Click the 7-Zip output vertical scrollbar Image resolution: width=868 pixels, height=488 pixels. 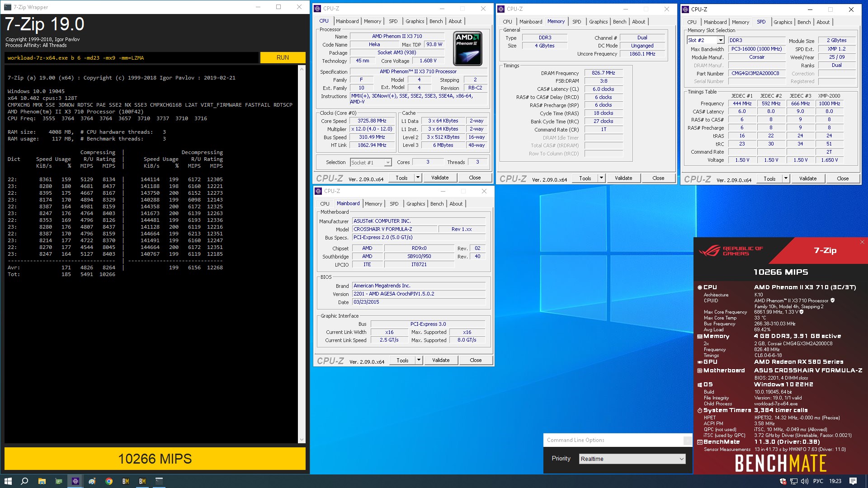point(302,253)
